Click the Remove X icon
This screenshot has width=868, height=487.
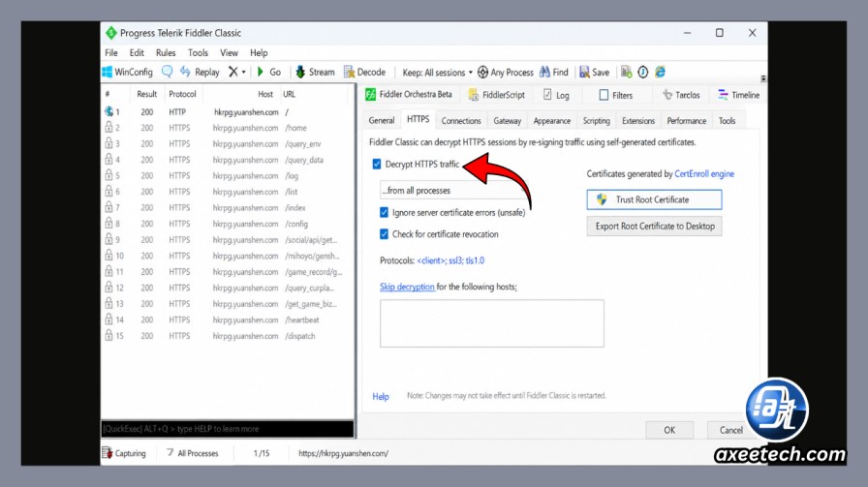(233, 72)
